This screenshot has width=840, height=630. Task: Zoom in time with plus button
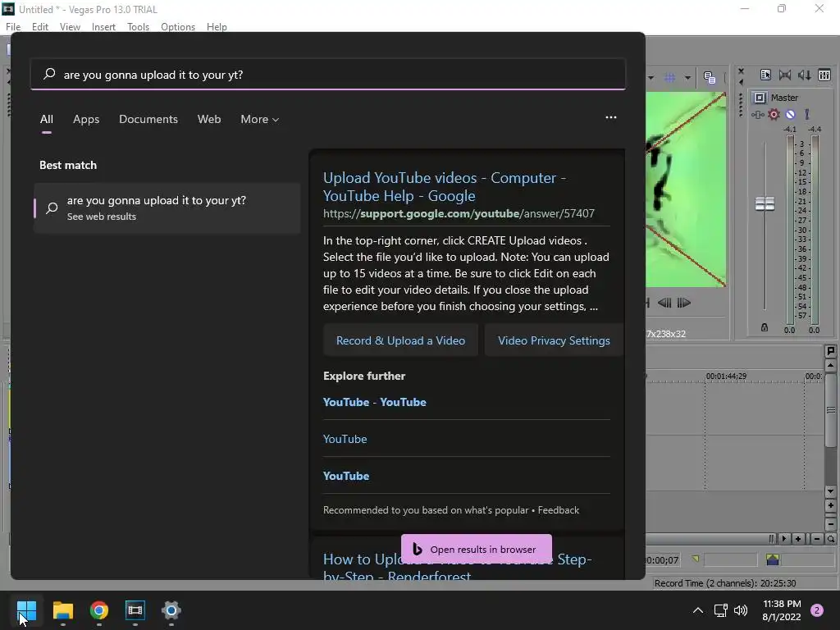point(798,539)
